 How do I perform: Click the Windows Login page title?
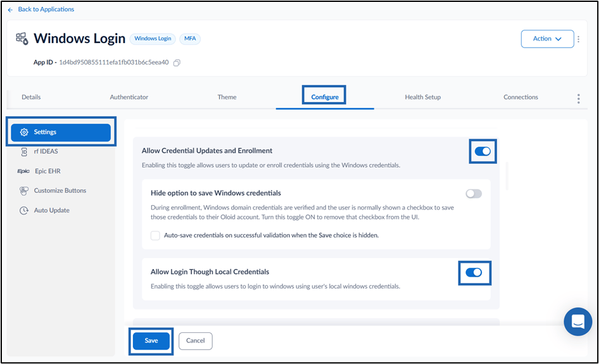coord(79,39)
